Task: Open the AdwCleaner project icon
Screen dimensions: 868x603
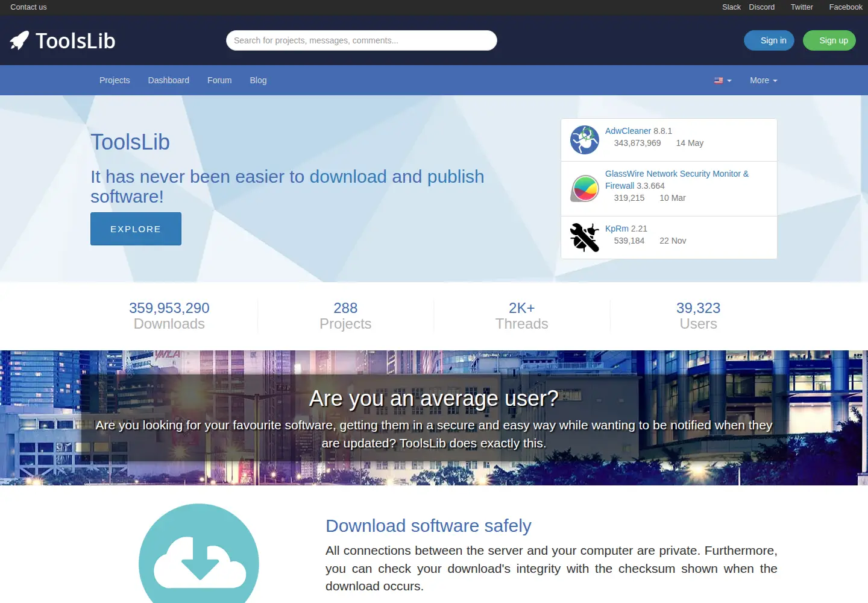Action: (585, 140)
